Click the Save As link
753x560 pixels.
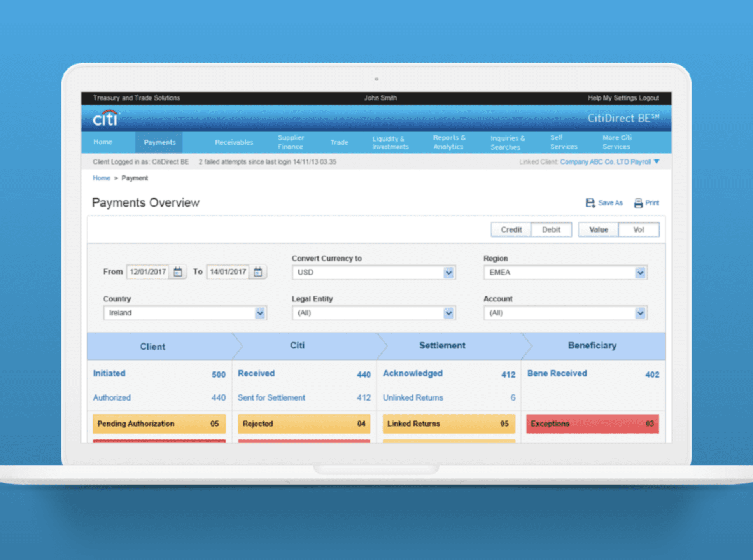pos(610,203)
